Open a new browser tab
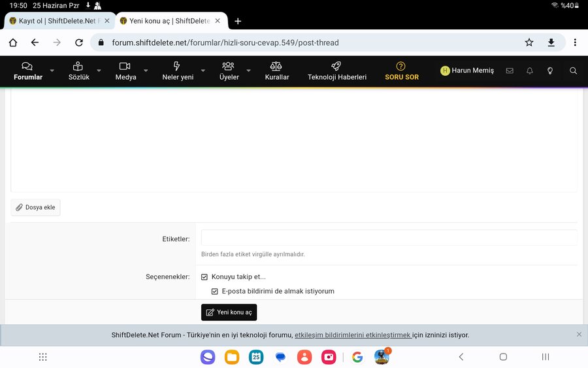Image resolution: width=588 pixels, height=368 pixels. coord(238,22)
